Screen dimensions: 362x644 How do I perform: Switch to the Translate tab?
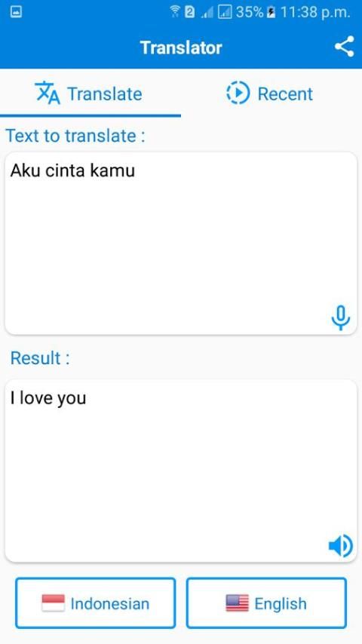pos(90,94)
